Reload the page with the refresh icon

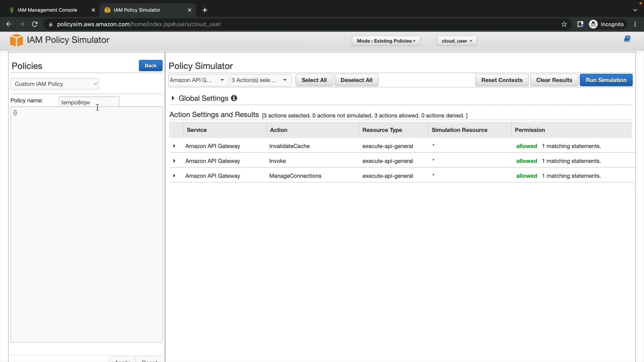[35, 24]
